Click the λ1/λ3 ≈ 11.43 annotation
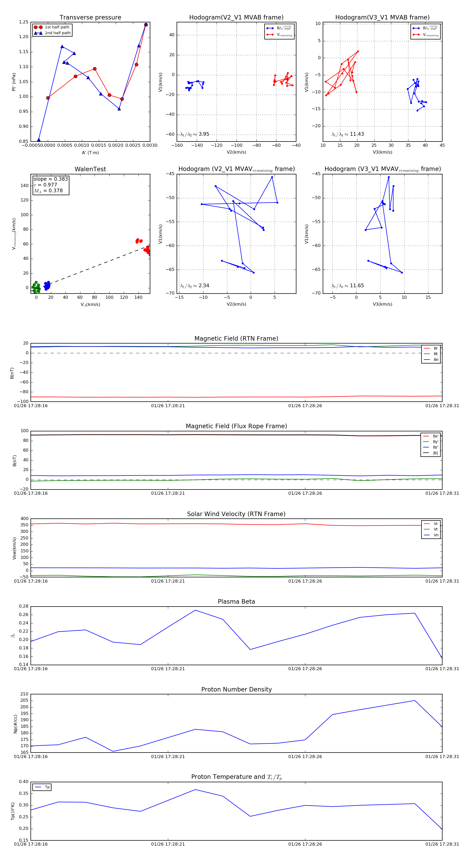473x868 pixels. coord(348,134)
